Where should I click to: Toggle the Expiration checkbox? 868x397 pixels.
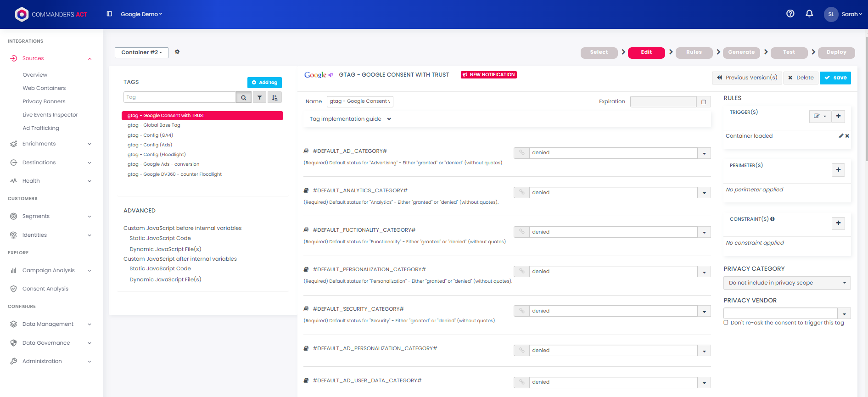point(703,102)
